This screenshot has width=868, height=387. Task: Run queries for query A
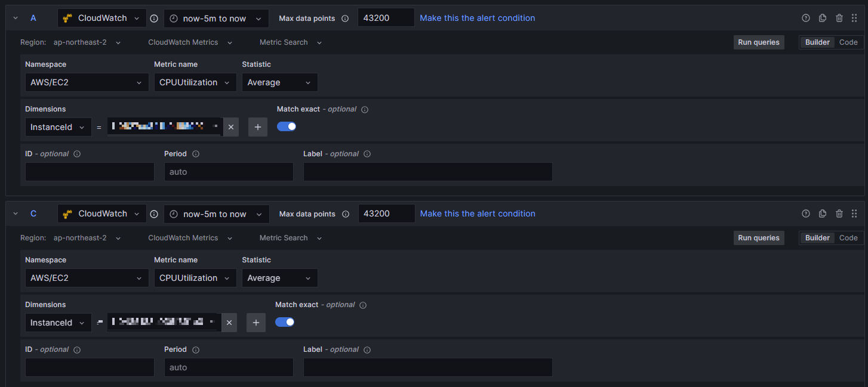coord(759,42)
